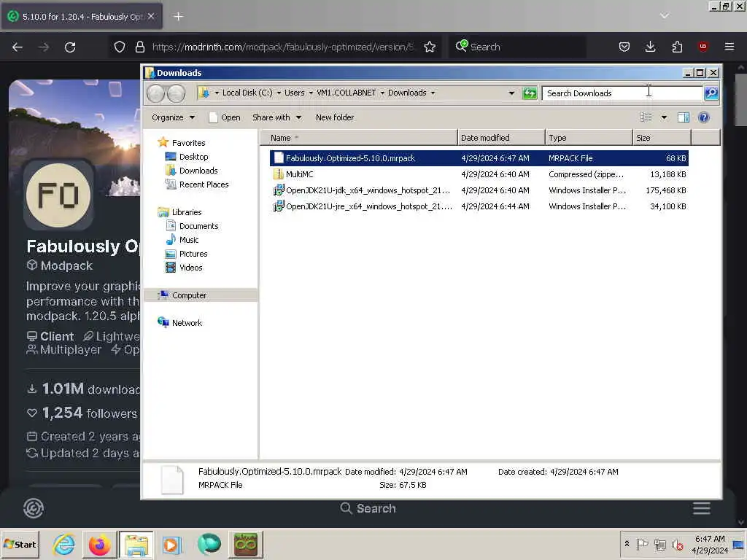Viewport: 747px width, 560px height.
Task: Close the Fabulously Optimized browser tab
Action: coord(151,16)
